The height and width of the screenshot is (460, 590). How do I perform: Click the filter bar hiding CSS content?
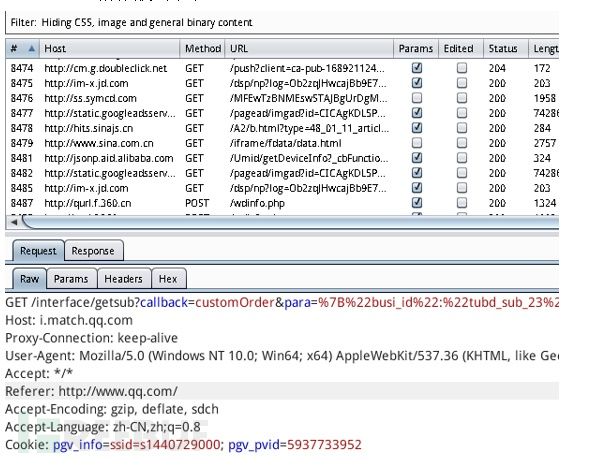[x=282, y=23]
